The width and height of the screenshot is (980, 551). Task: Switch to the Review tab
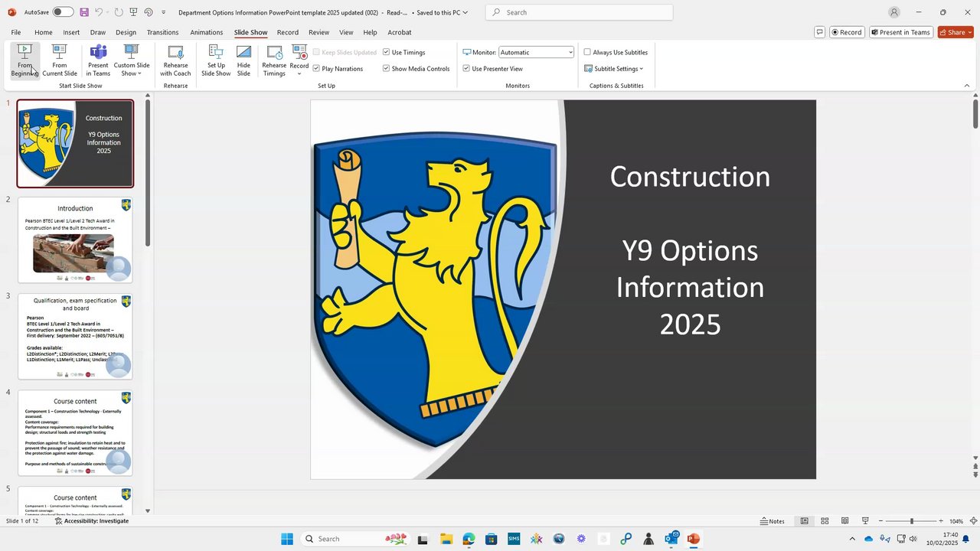click(x=318, y=32)
